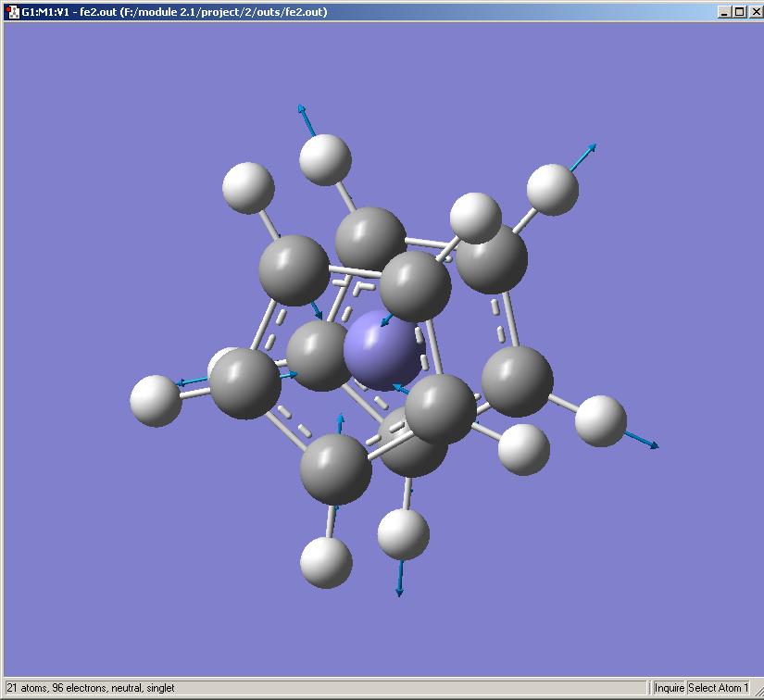Minimize the fe2.out molecule window
This screenshot has width=764, height=700.
pos(724,12)
